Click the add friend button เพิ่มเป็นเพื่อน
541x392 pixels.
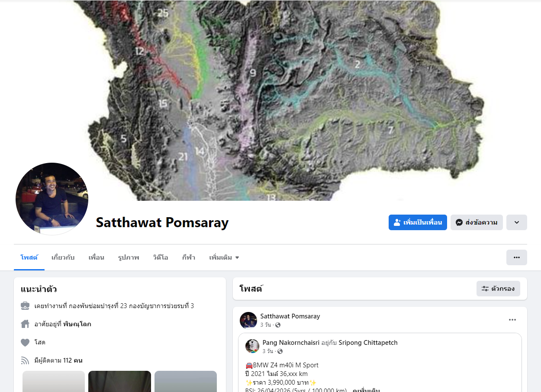(418, 222)
